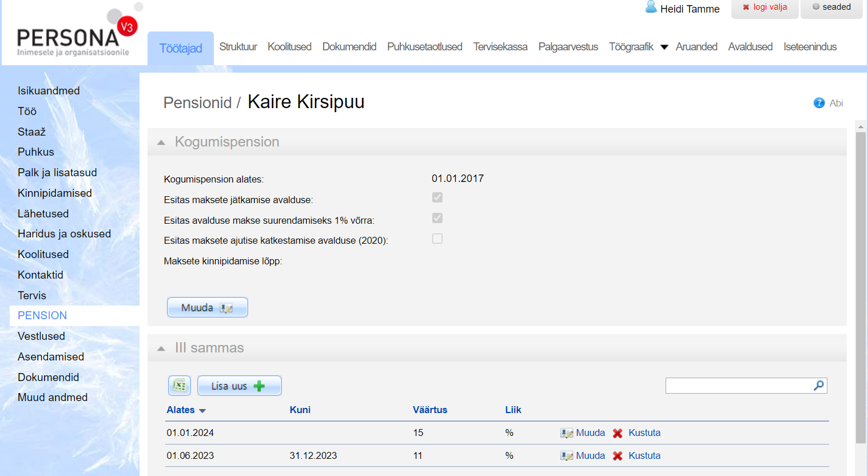Toggle maksete jätkamise avalduse checkbox
This screenshot has width=868, height=476.
tap(437, 197)
